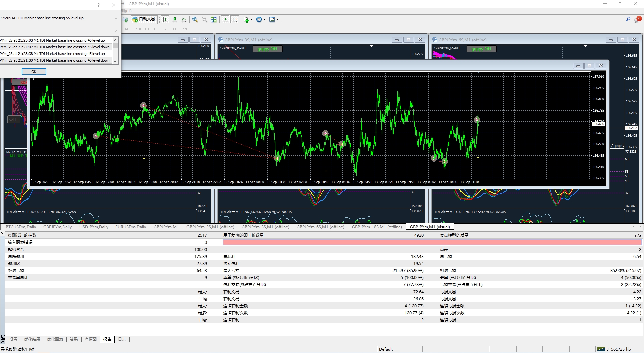Open the search magnifier in top right
The height and width of the screenshot is (353, 644).
pyautogui.click(x=628, y=19)
